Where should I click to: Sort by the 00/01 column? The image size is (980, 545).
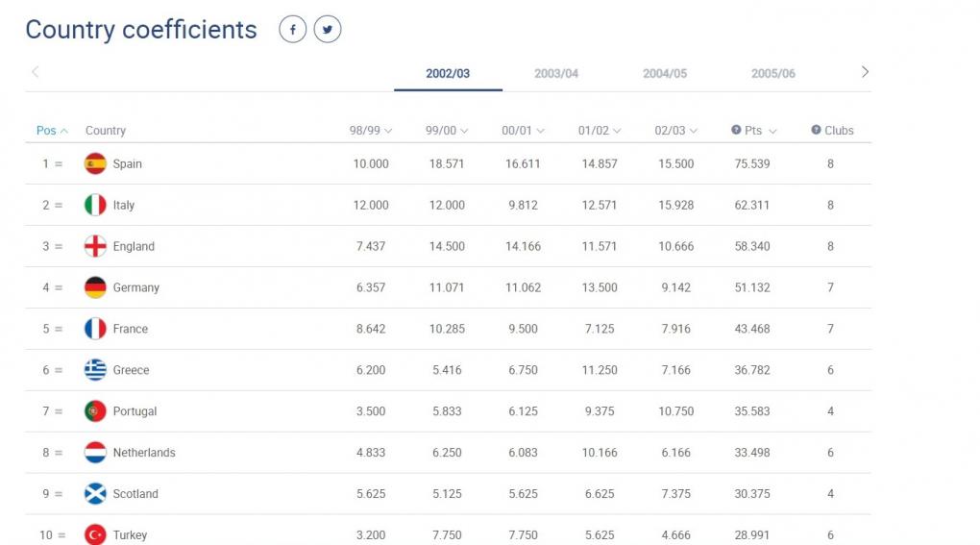point(523,131)
